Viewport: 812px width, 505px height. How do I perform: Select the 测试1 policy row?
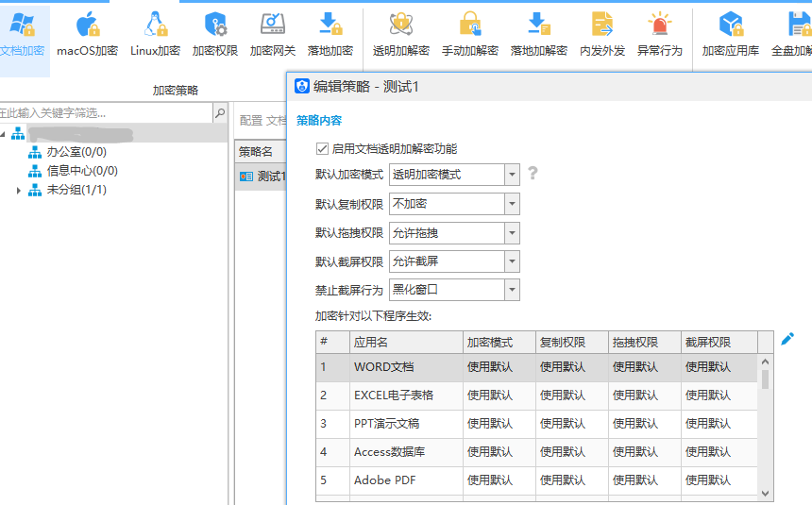261,177
